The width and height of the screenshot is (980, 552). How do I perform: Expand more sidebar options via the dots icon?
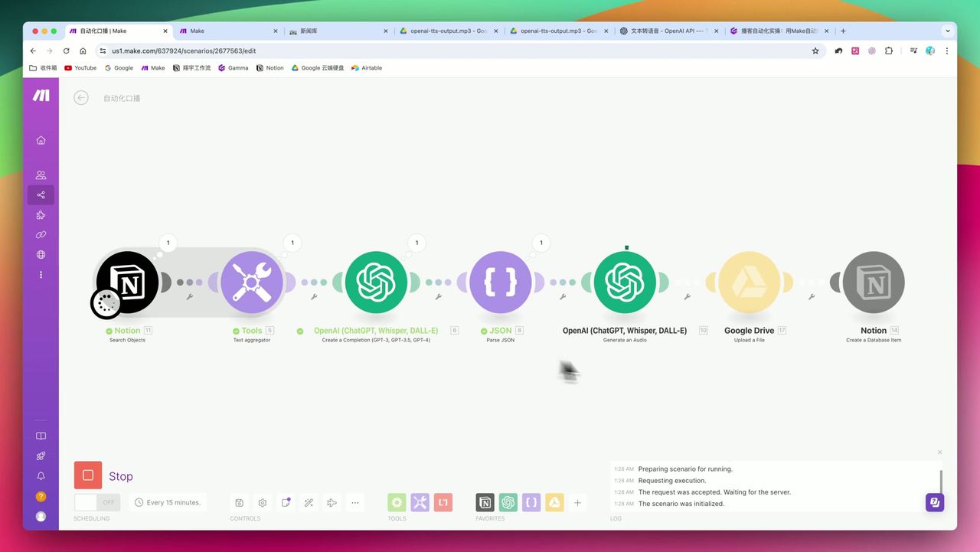tap(41, 274)
